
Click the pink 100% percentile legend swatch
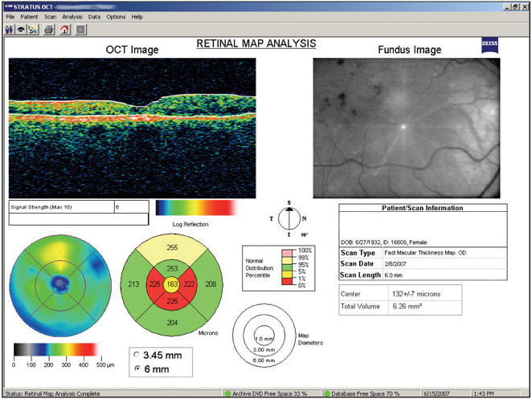click(x=287, y=253)
